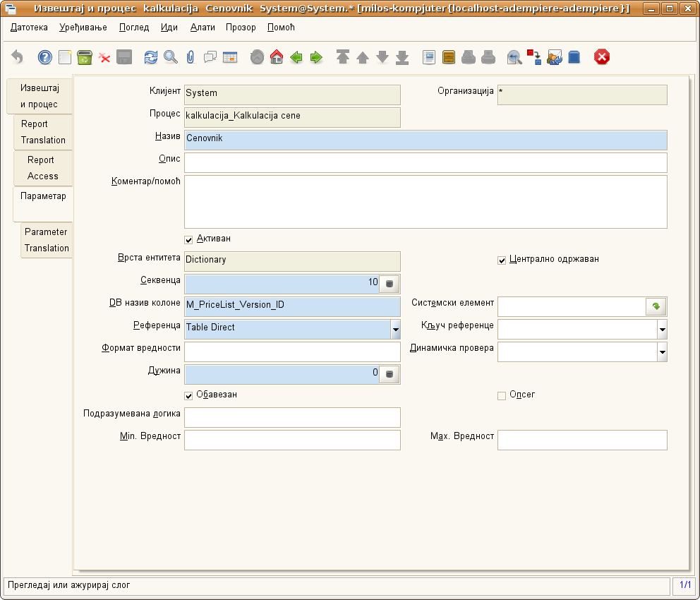The height and width of the screenshot is (600, 700).
Task: Open the Check requests people icon
Action: click(555, 57)
